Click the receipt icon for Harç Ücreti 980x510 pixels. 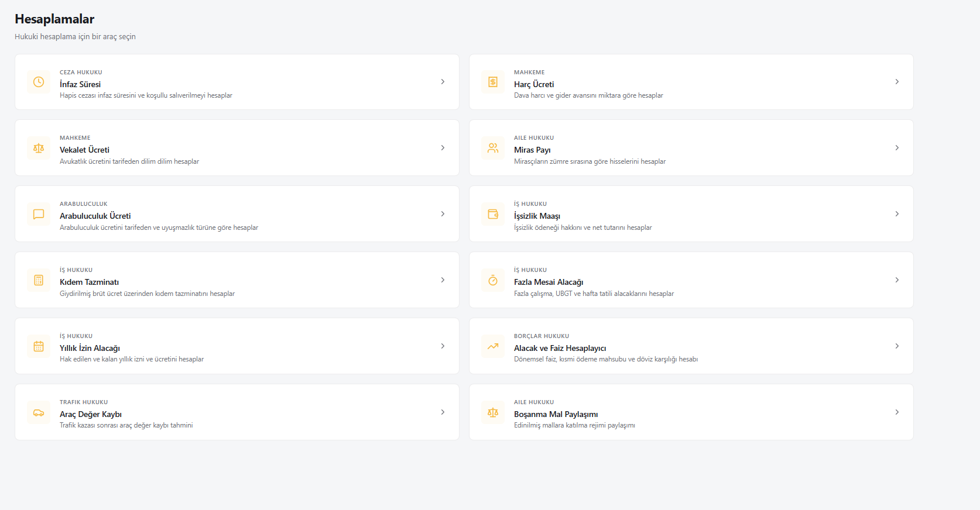click(x=493, y=82)
